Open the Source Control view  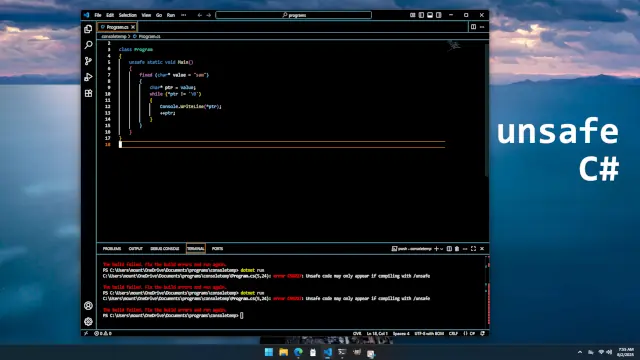(88, 61)
